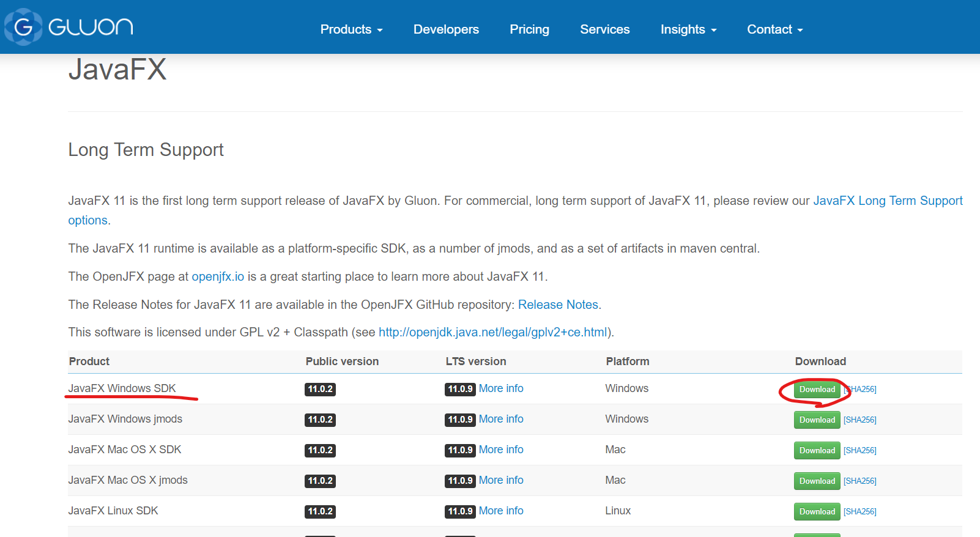Click the 11.0.2 badge in Windows SDK row

pyautogui.click(x=320, y=389)
